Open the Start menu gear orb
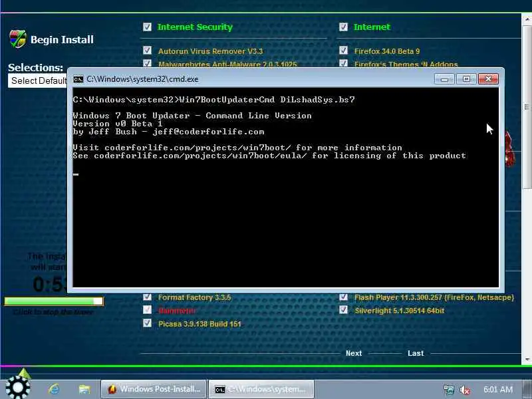Screen dimensions: 532x399 [x=18, y=387]
